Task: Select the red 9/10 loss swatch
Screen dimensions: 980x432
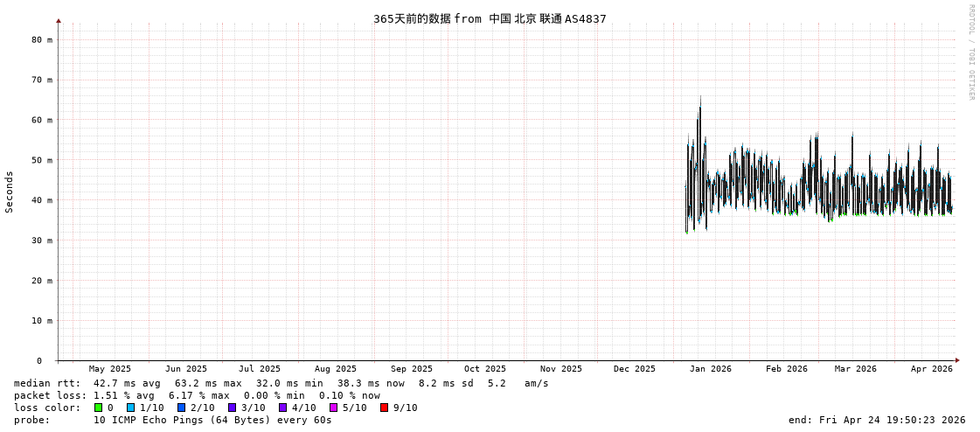Action: coord(385,408)
